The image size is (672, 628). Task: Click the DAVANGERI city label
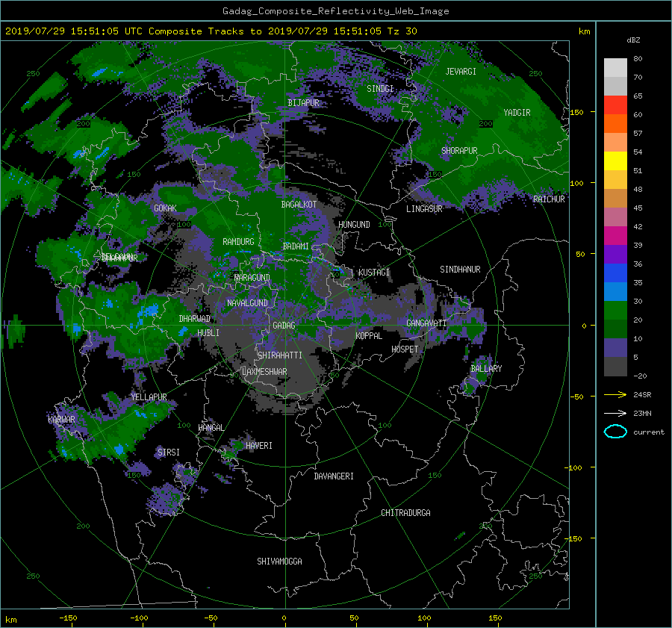334,476
